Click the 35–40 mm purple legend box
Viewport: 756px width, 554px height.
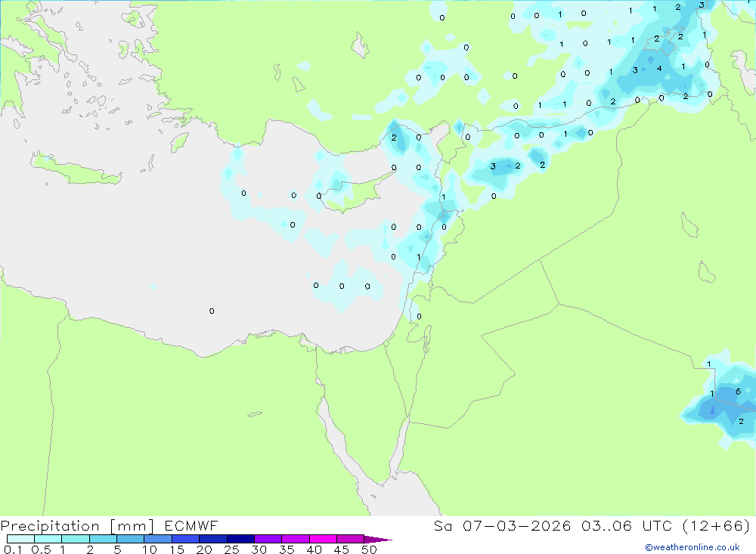pos(296,539)
